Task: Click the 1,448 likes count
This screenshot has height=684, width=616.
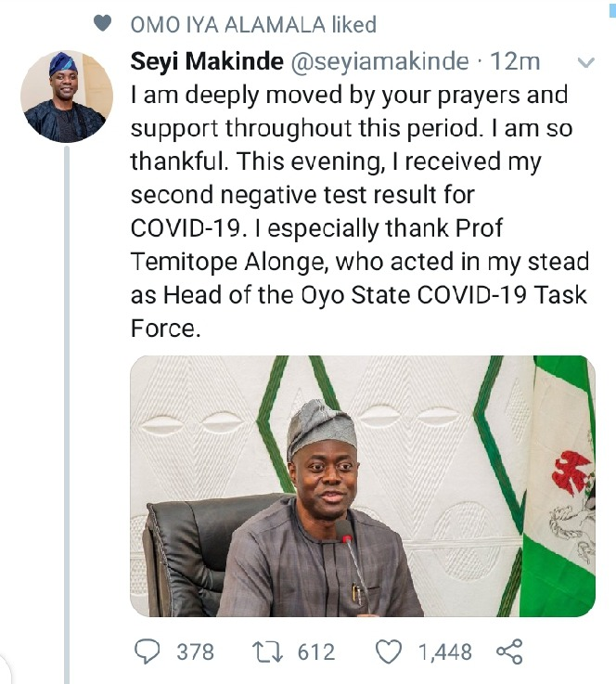Action: [x=445, y=652]
